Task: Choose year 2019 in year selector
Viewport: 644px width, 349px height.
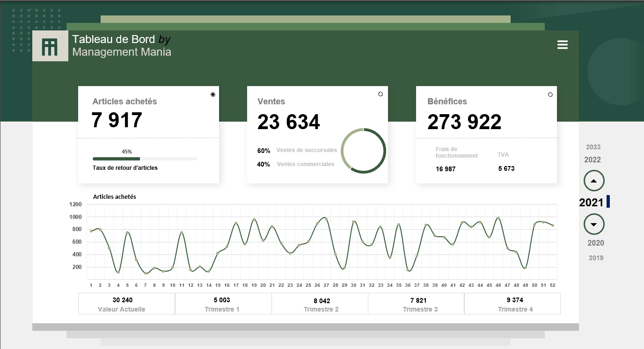Action: 596,258
